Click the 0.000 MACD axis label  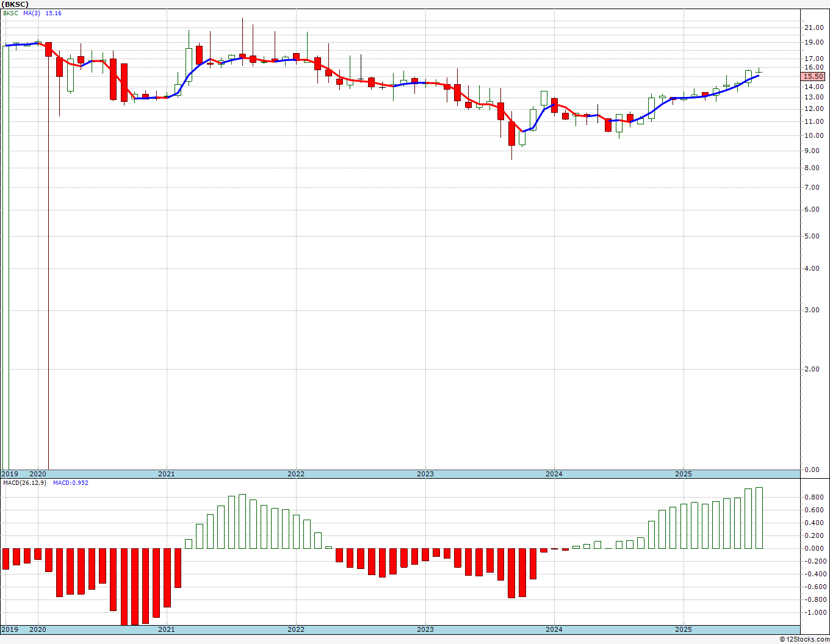814,548
